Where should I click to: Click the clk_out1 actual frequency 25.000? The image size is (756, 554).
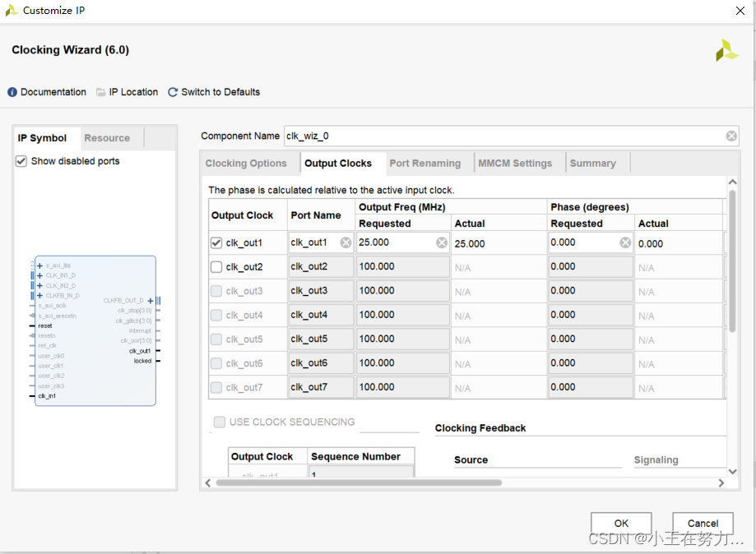pyautogui.click(x=470, y=244)
